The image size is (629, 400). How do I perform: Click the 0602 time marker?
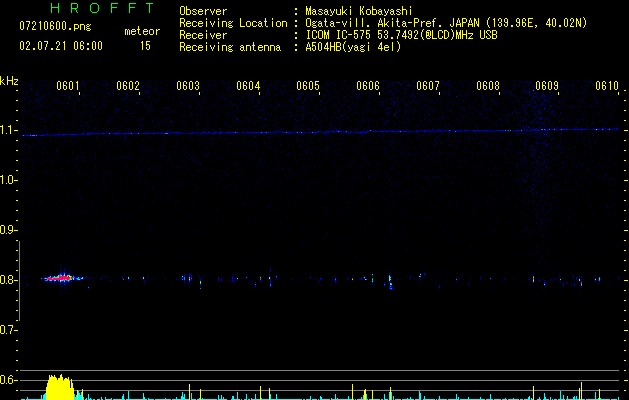coord(128,86)
